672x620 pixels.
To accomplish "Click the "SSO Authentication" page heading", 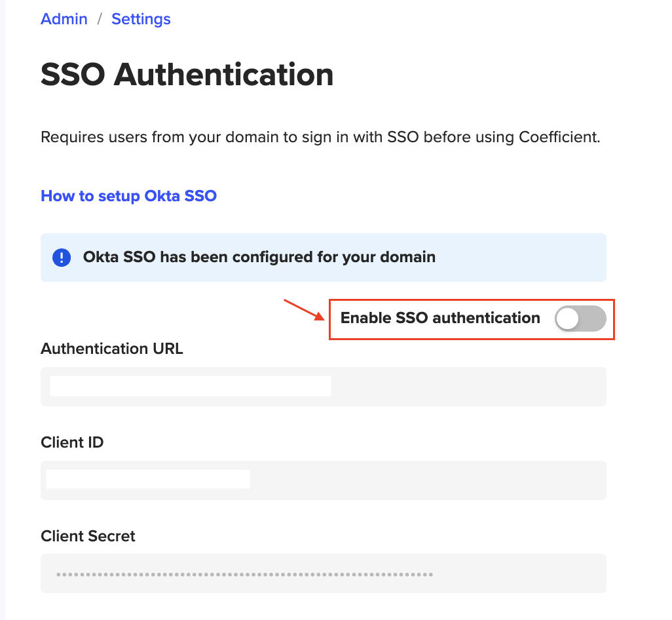I will 187,75.
